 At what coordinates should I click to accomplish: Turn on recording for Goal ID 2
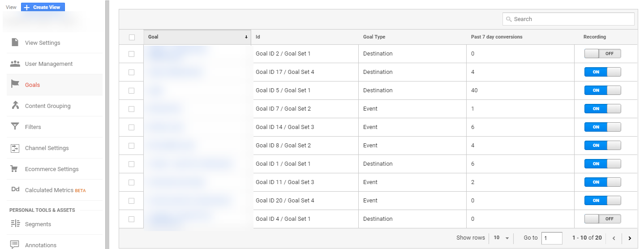(x=602, y=54)
